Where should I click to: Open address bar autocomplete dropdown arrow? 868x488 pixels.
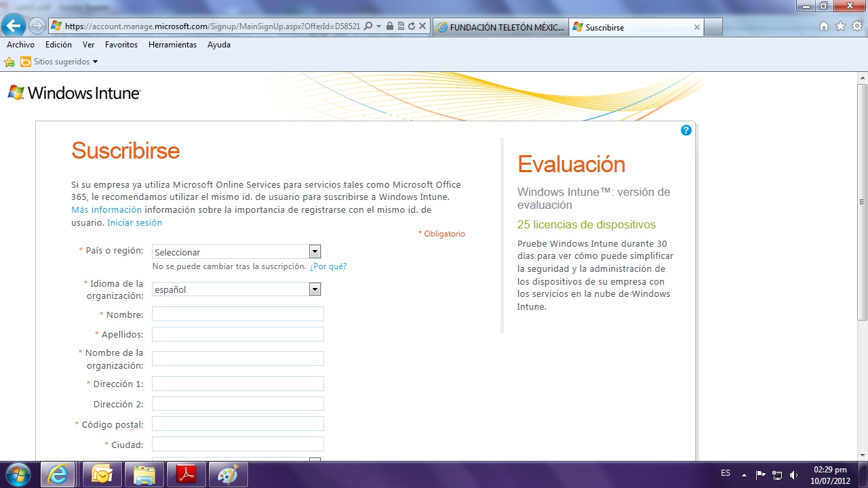[x=378, y=26]
